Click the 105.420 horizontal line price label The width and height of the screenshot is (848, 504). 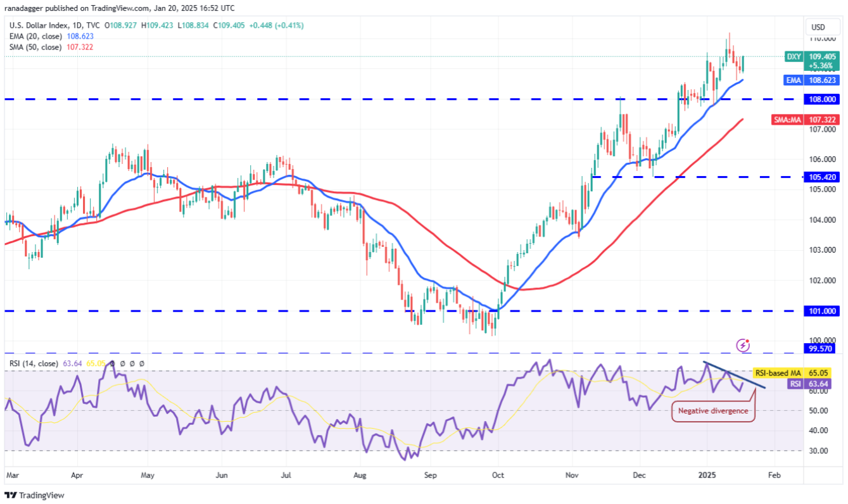823,177
